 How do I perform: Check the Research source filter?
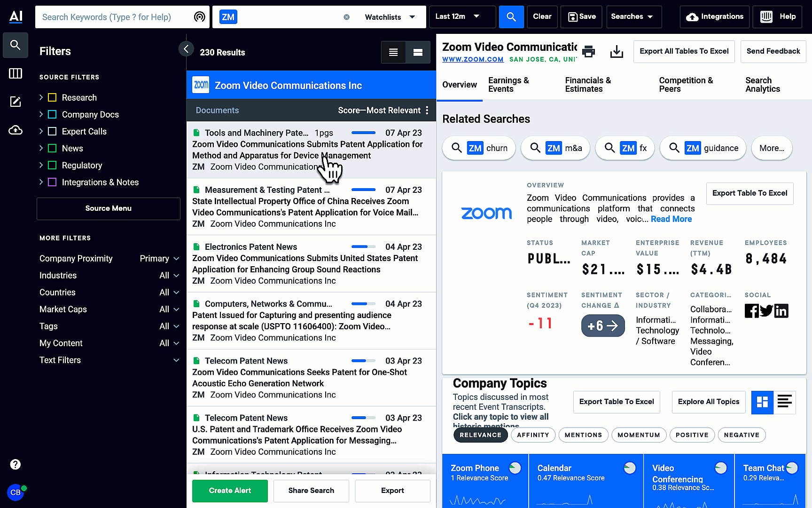pos(52,97)
